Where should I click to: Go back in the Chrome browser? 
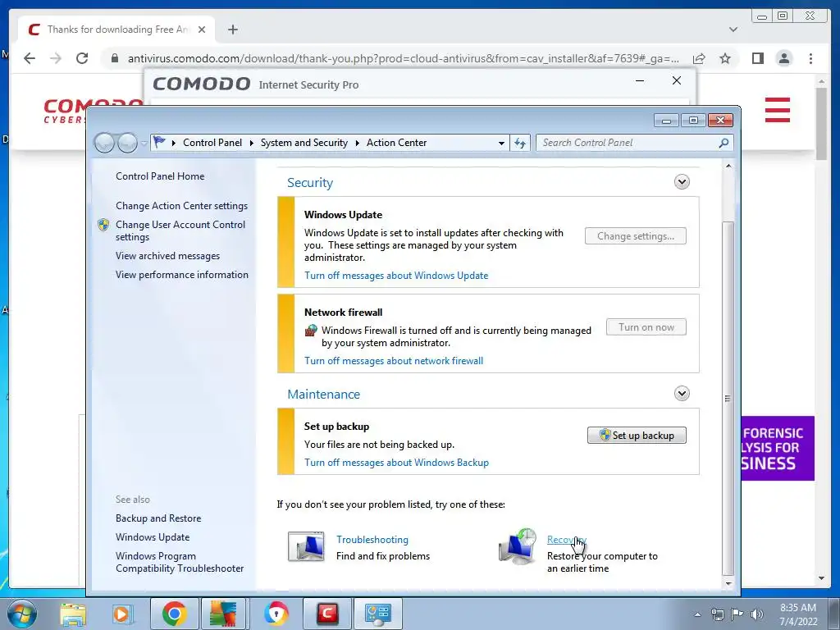coord(30,58)
